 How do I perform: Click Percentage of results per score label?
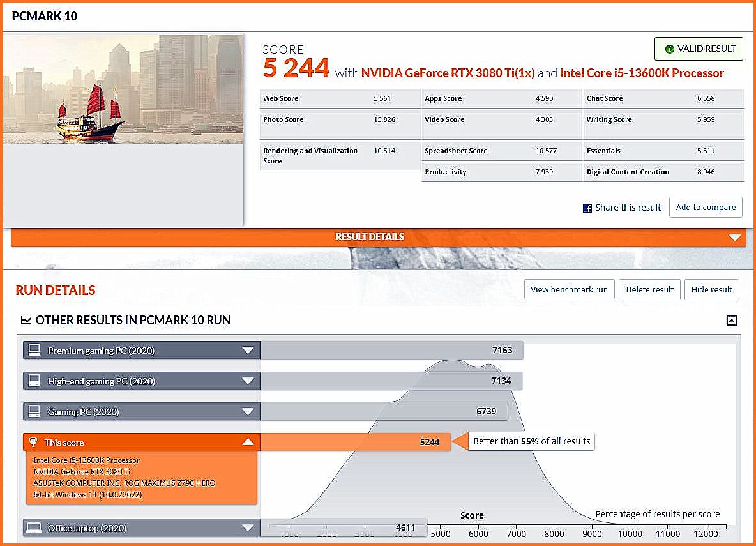pyautogui.click(x=657, y=514)
